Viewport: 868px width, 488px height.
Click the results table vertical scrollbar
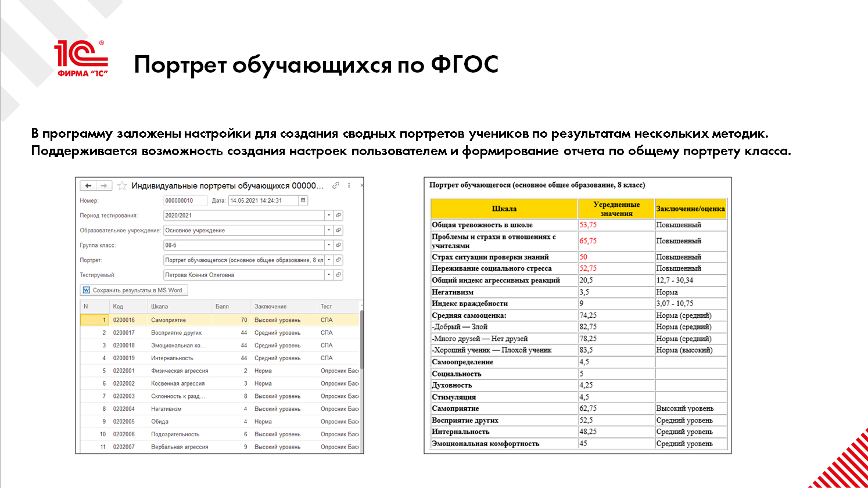point(361,340)
